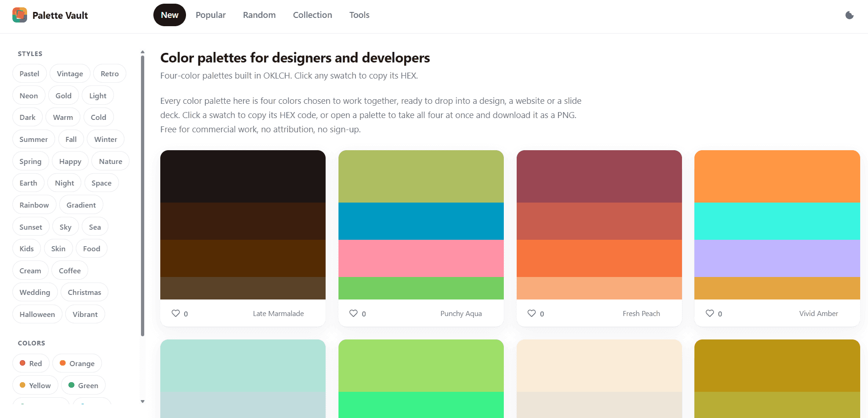Filter by Green color
The height and width of the screenshot is (418, 868).
coord(84,385)
